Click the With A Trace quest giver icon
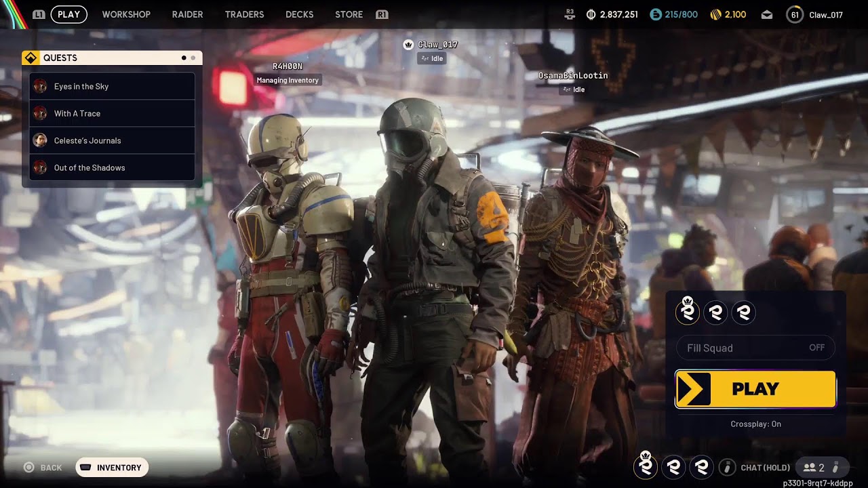 click(x=40, y=113)
